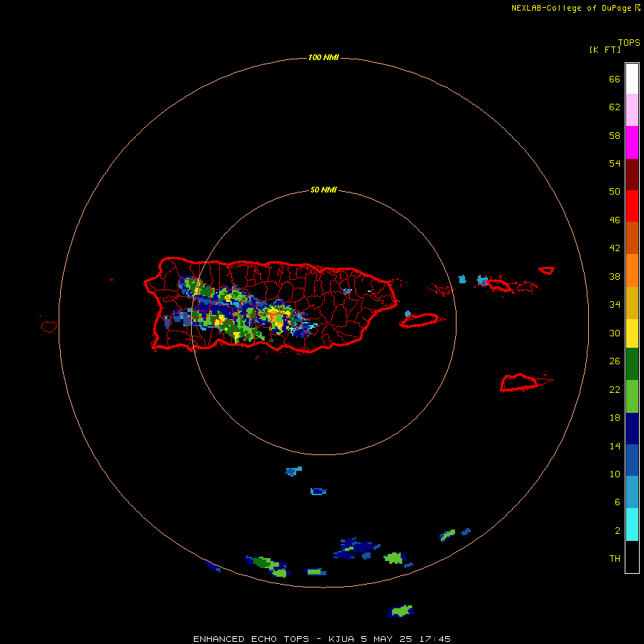Click the light blue legend swatch below 14
Image resolution: width=644 pixels, height=644 pixels.
632,492
